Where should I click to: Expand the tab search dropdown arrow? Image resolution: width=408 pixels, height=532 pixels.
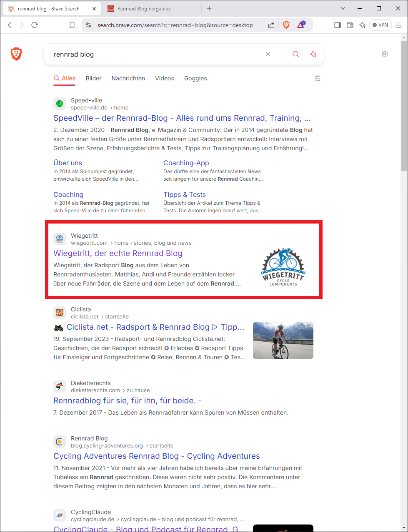pyautogui.click(x=343, y=8)
